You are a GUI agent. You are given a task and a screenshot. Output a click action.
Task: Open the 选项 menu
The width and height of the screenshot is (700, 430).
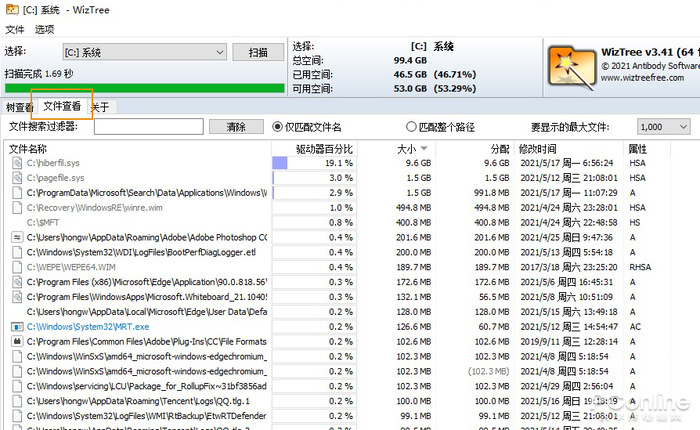click(44, 29)
